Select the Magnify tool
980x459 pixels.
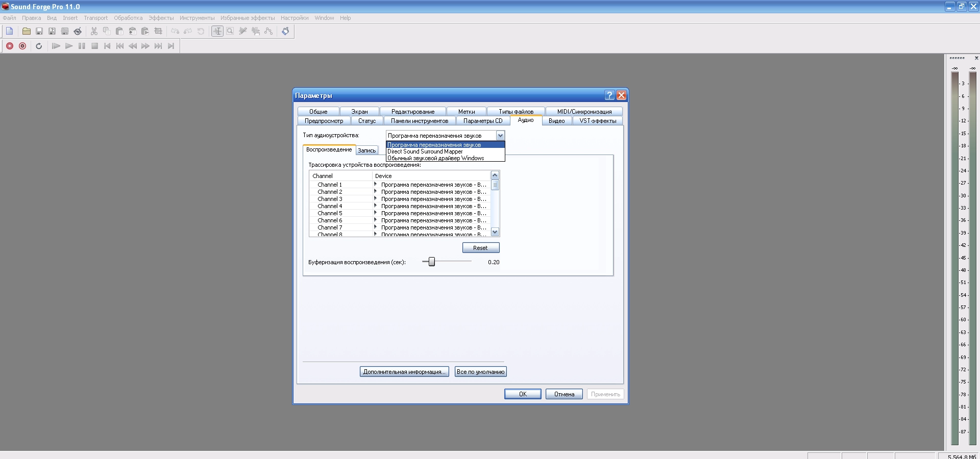(230, 31)
